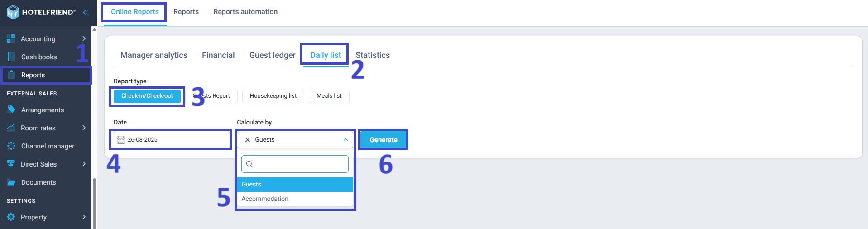Image resolution: width=868 pixels, height=229 pixels.
Task: Open the Financial tab
Action: click(218, 55)
